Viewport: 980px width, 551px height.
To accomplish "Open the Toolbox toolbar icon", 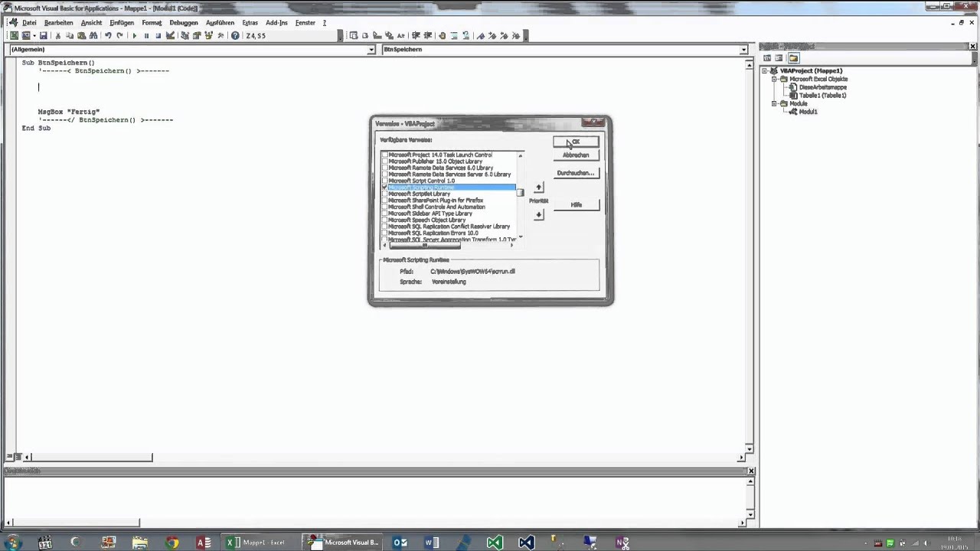I will (x=219, y=35).
